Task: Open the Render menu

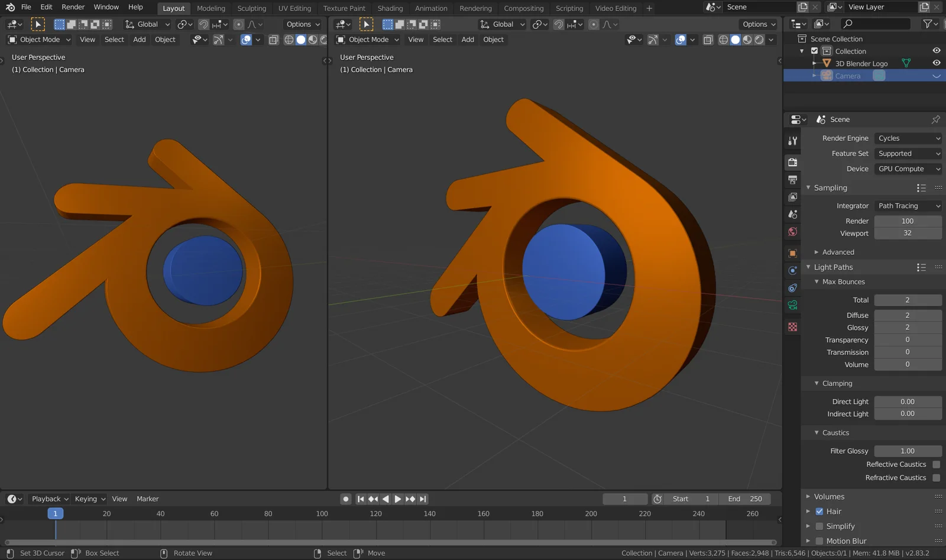Action: [73, 7]
